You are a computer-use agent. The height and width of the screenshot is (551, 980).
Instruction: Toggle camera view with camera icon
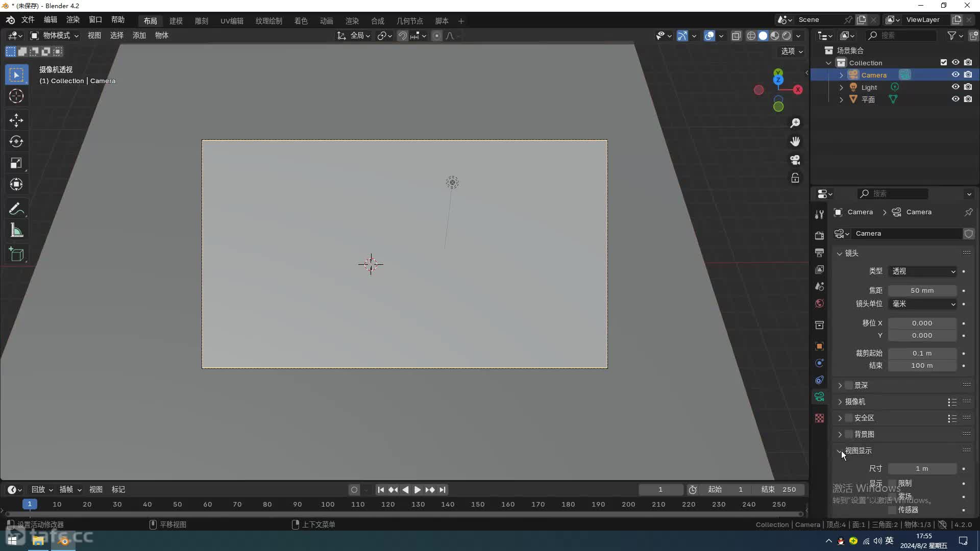(x=795, y=160)
